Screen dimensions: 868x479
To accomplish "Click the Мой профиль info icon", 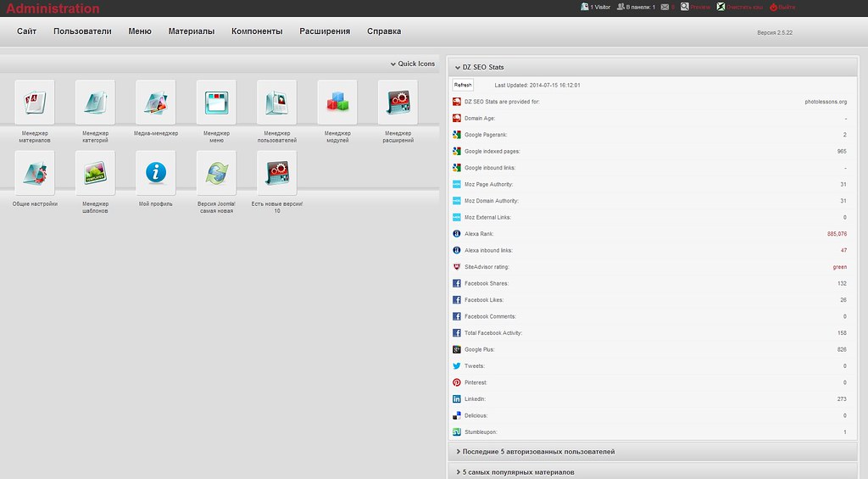I will pos(156,174).
